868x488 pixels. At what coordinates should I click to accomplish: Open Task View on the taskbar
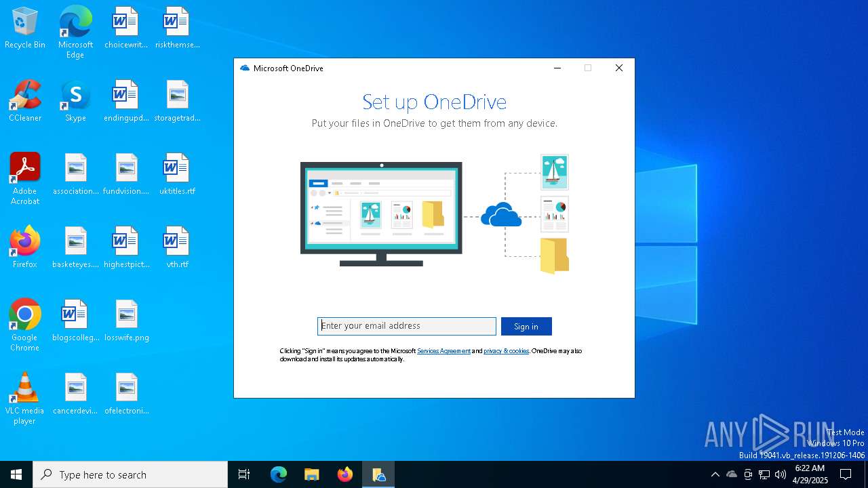click(x=244, y=474)
